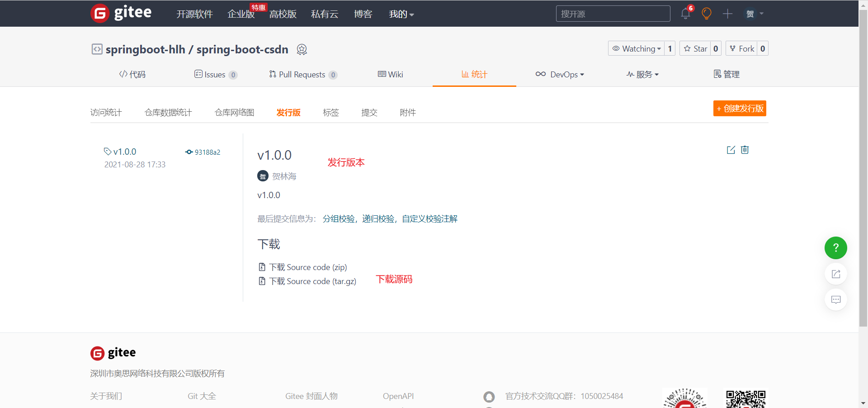This screenshot has width=868, height=408.
Task: Open the 贺林海 author name link
Action: pyautogui.click(x=284, y=176)
